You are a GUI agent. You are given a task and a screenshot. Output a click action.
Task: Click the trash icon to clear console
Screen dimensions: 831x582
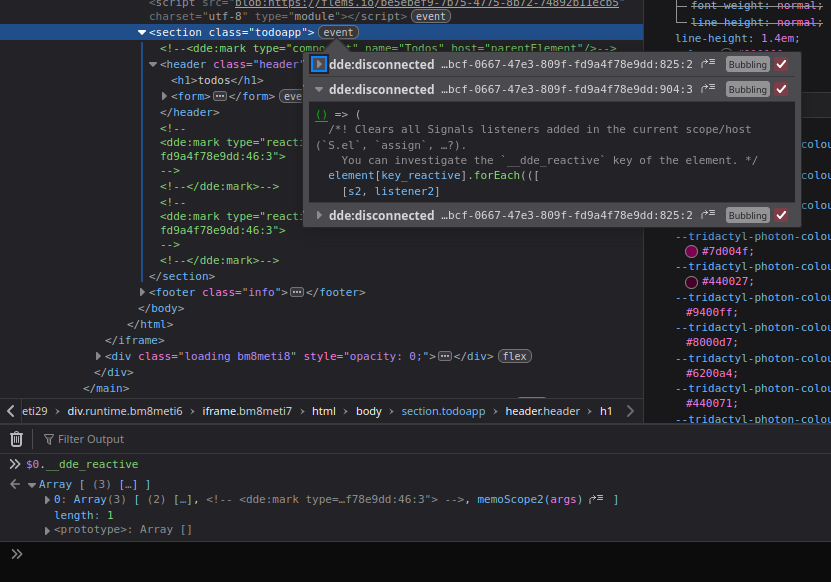tap(16, 439)
